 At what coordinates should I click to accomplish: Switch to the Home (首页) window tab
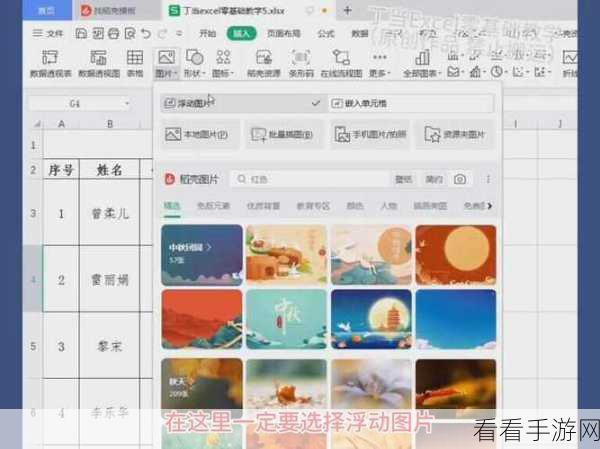click(x=47, y=10)
